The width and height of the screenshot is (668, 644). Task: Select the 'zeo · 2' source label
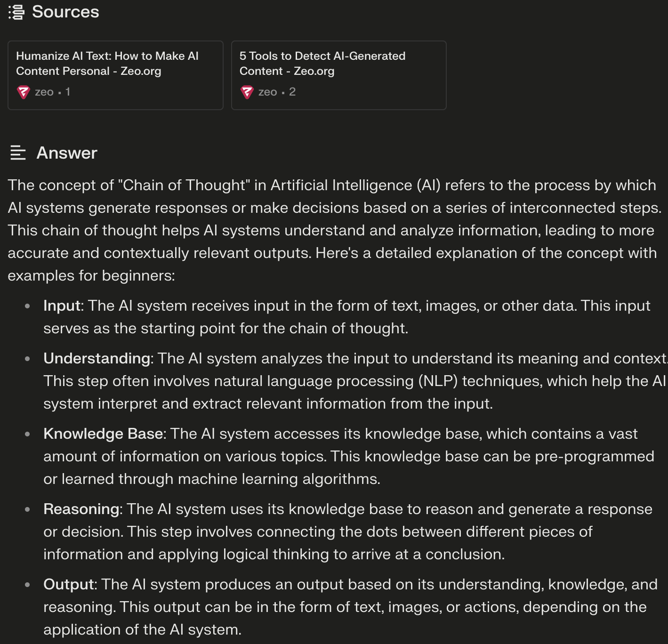coord(277,92)
